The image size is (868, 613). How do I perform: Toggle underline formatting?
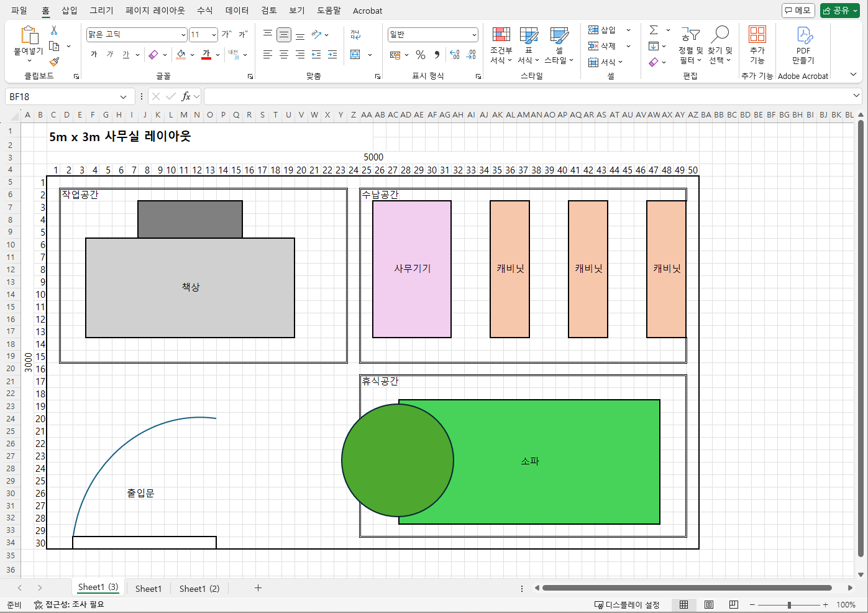tap(126, 55)
